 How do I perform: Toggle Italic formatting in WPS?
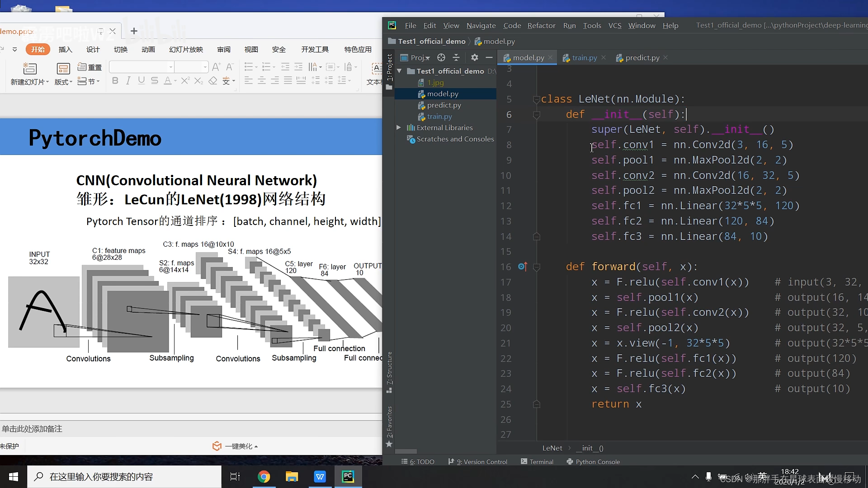[128, 81]
